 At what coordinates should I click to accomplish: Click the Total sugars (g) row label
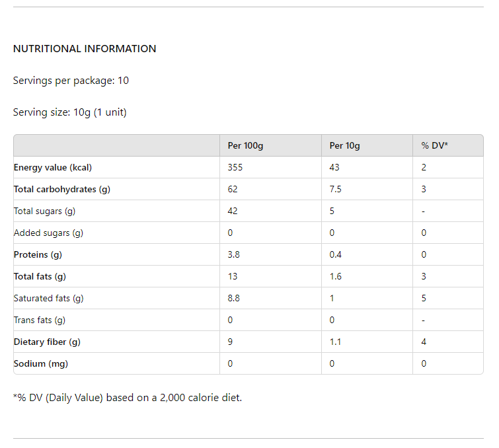coord(44,211)
